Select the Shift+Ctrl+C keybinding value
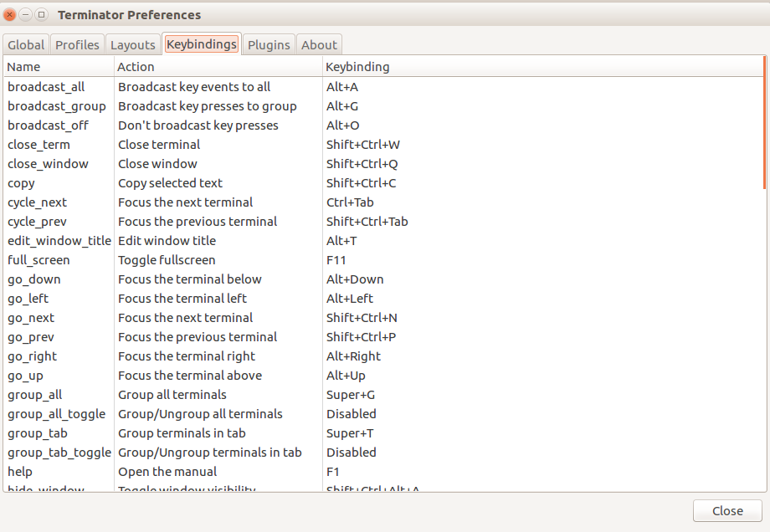770x532 pixels. (x=361, y=183)
